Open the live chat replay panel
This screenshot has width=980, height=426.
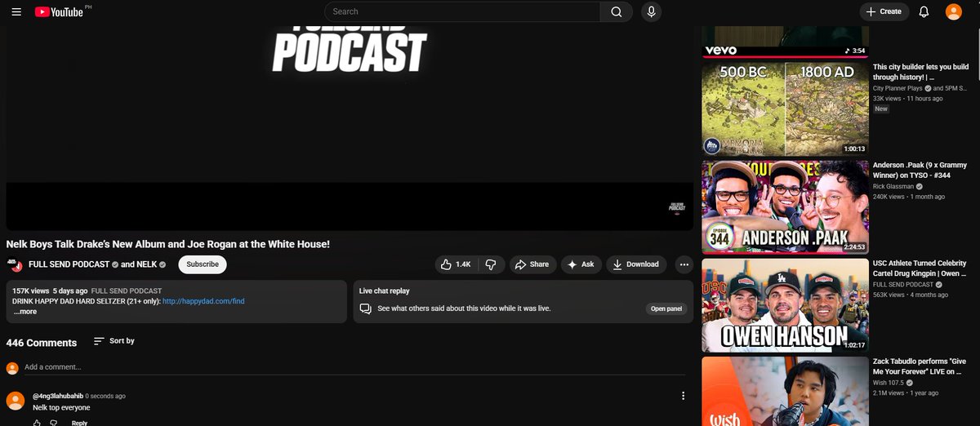[666, 309]
